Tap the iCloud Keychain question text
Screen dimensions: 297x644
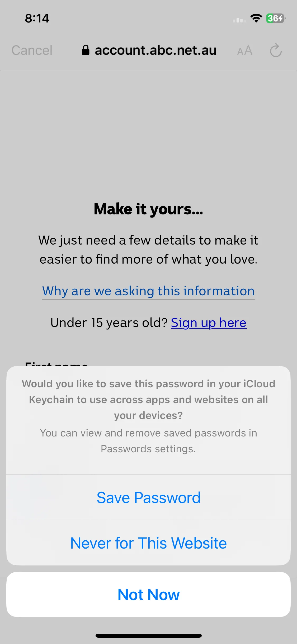coord(148,400)
